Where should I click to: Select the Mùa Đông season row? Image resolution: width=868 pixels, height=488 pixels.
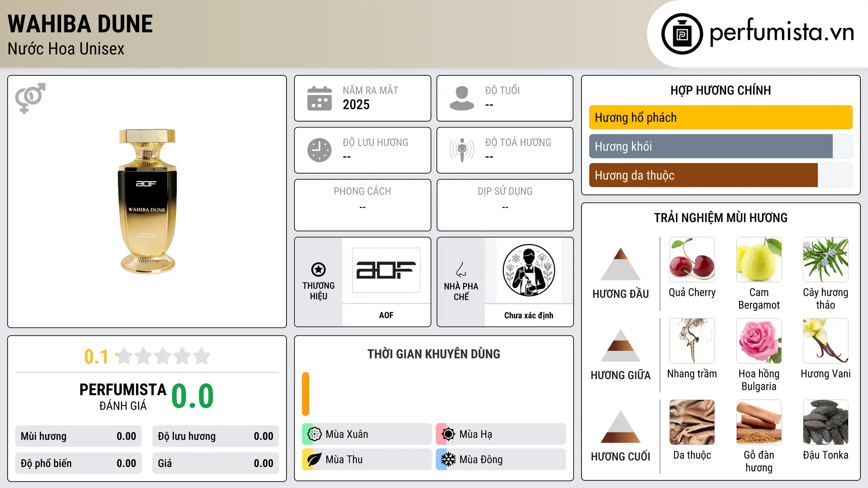501,460
